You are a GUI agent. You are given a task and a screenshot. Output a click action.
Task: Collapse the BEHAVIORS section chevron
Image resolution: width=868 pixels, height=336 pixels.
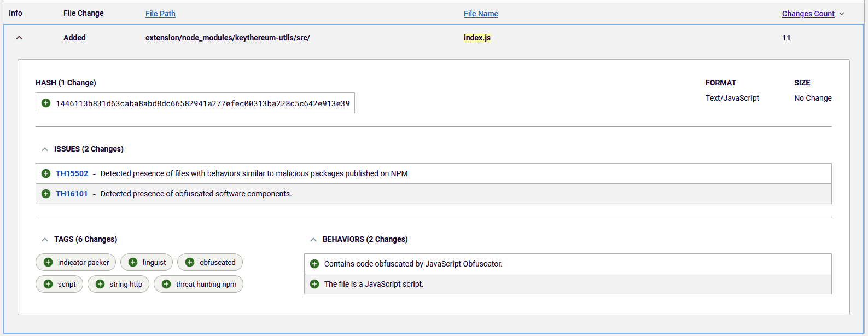click(313, 239)
